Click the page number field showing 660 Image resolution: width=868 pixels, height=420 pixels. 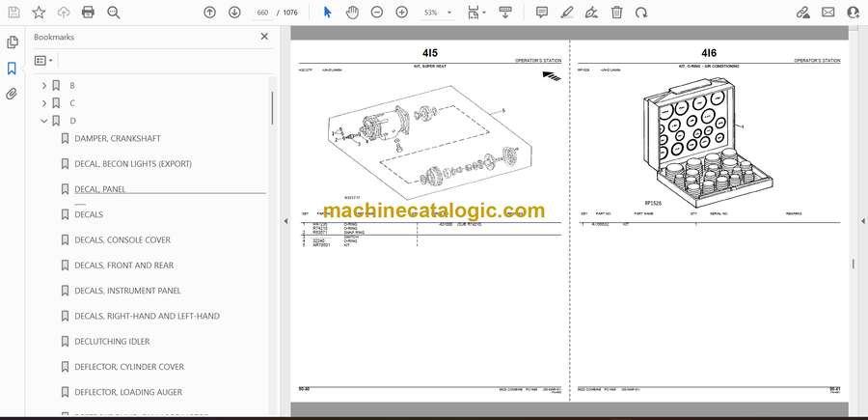(262, 13)
